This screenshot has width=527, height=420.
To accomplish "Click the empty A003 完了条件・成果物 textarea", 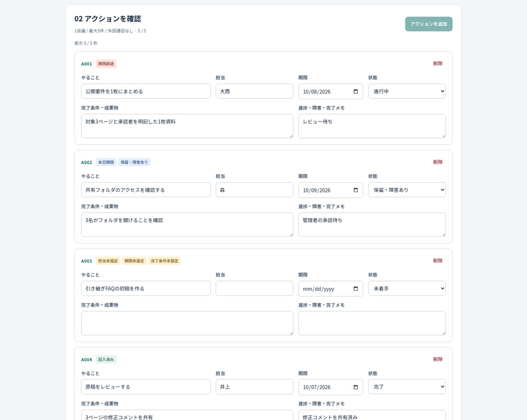I will click(x=187, y=323).
